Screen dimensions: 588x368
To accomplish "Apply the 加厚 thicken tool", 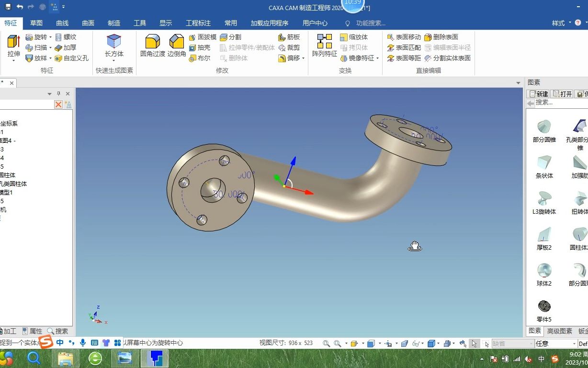I will [65, 47].
